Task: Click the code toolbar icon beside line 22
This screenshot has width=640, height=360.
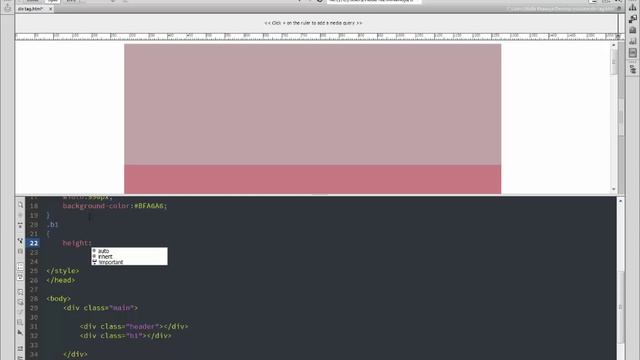Action: (x=20, y=241)
